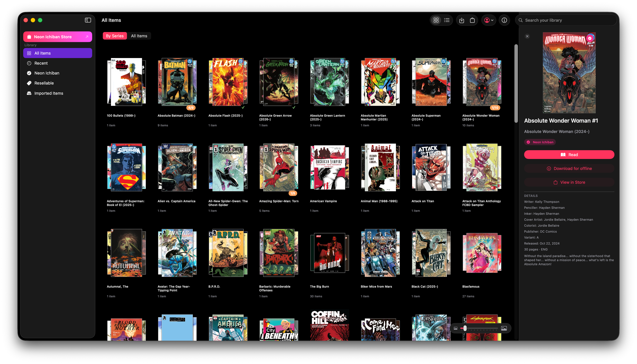The height and width of the screenshot is (364, 637).
Task: Open Adventures of Superman: Book of El
Action: (126, 167)
